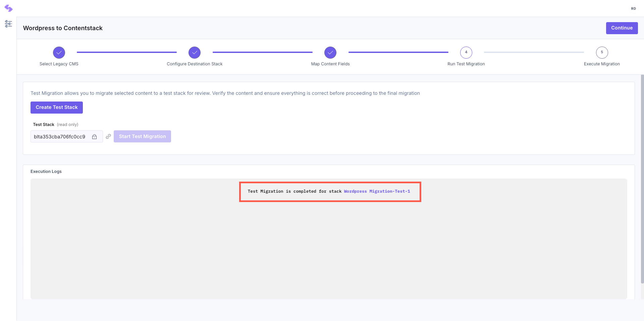The image size is (644, 321).
Task: Click the lock icon in Test Stack field
Action: pyautogui.click(x=95, y=137)
